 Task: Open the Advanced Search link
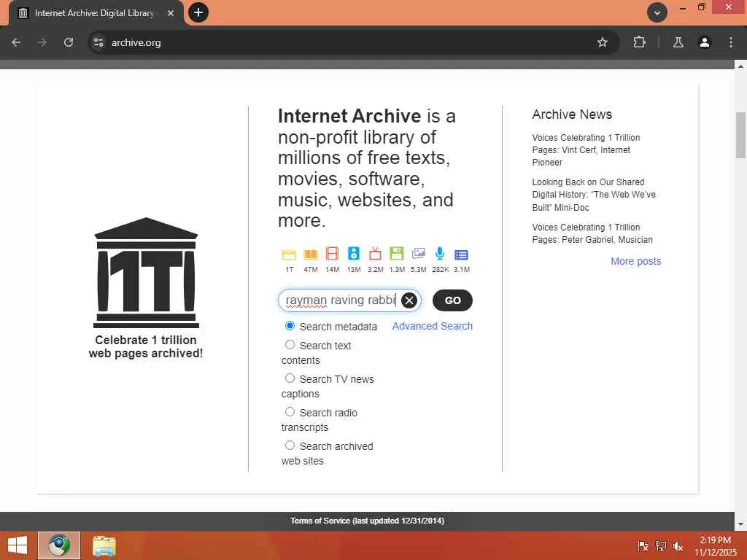tap(432, 326)
